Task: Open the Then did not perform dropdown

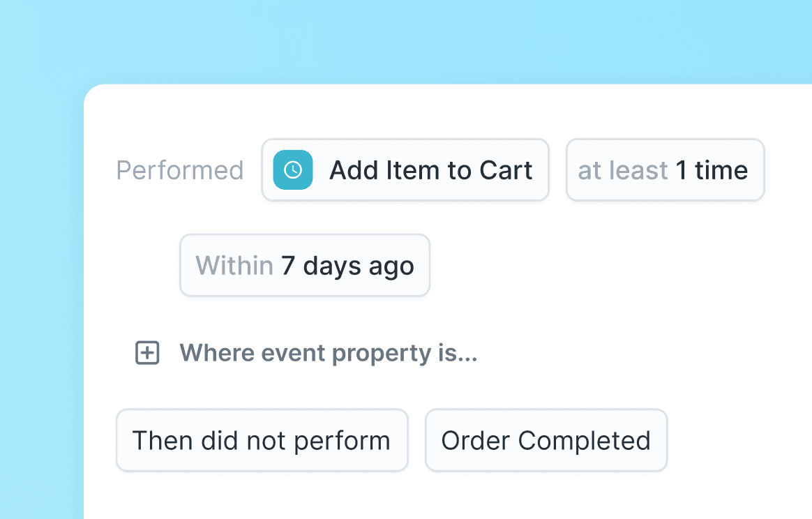Action: pyautogui.click(x=262, y=440)
